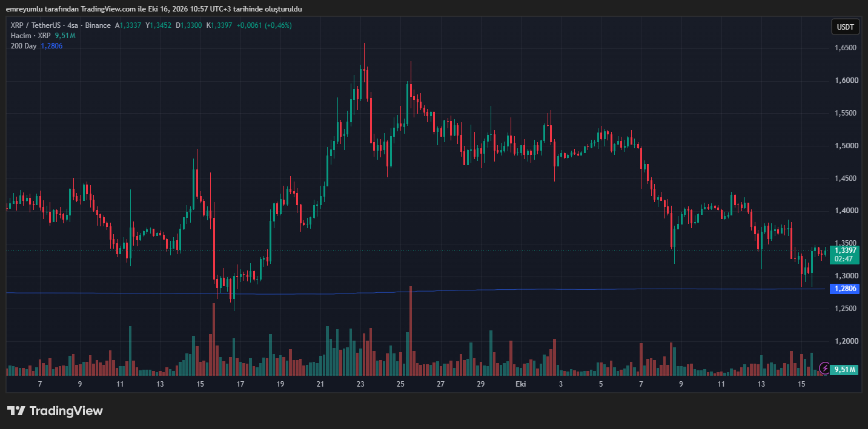Click the purple lightning bolt icon

click(824, 368)
